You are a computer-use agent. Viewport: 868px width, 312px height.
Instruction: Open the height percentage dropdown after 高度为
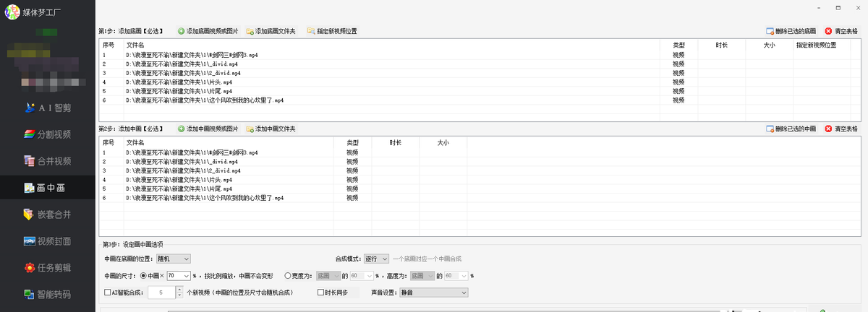click(x=456, y=275)
